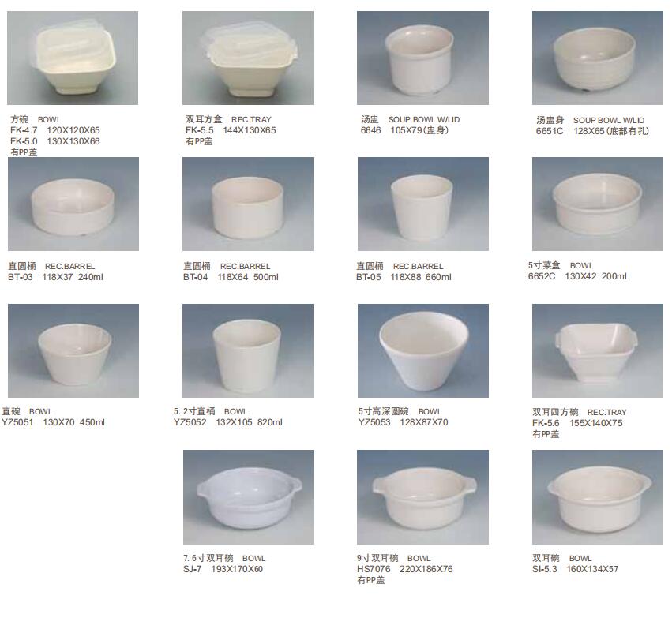Click the BT-05 118X88 660ml label
The height and width of the screenshot is (618, 672).
(x=404, y=277)
